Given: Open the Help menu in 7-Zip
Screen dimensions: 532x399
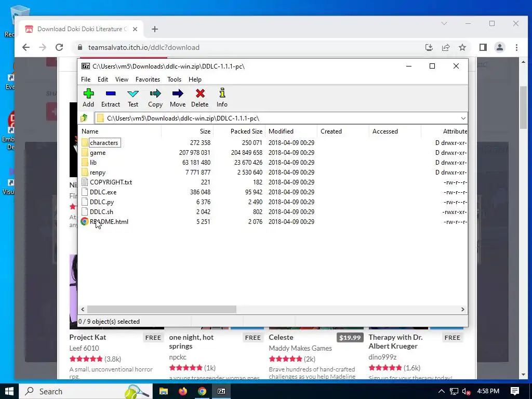Looking at the screenshot, I should pyautogui.click(x=195, y=79).
